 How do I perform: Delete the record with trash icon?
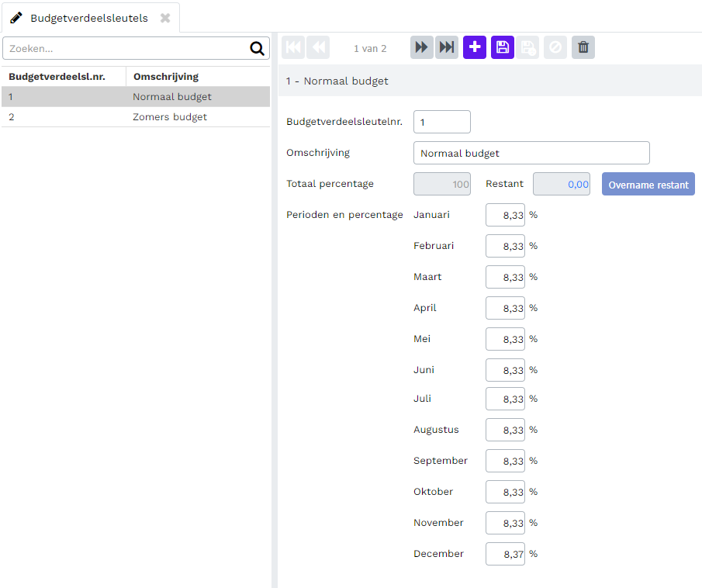pyautogui.click(x=583, y=47)
